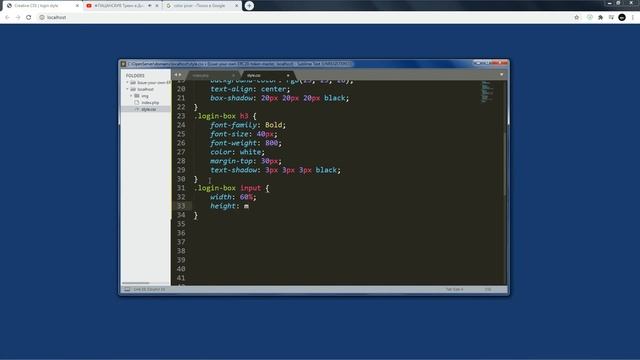Switch to the Creative CSS login style tab
This screenshot has height=360, width=640.
click(x=41, y=6)
